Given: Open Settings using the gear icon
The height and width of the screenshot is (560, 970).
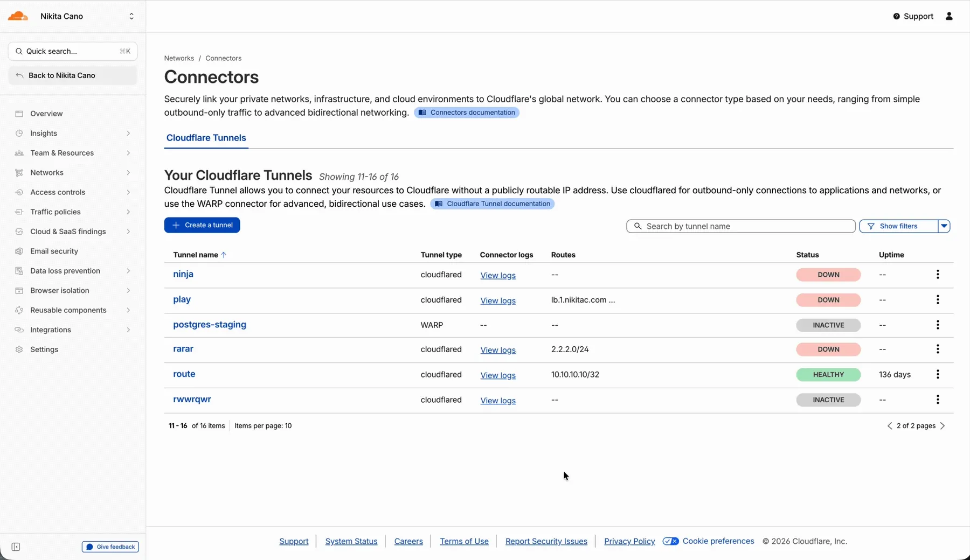Looking at the screenshot, I should click(19, 349).
